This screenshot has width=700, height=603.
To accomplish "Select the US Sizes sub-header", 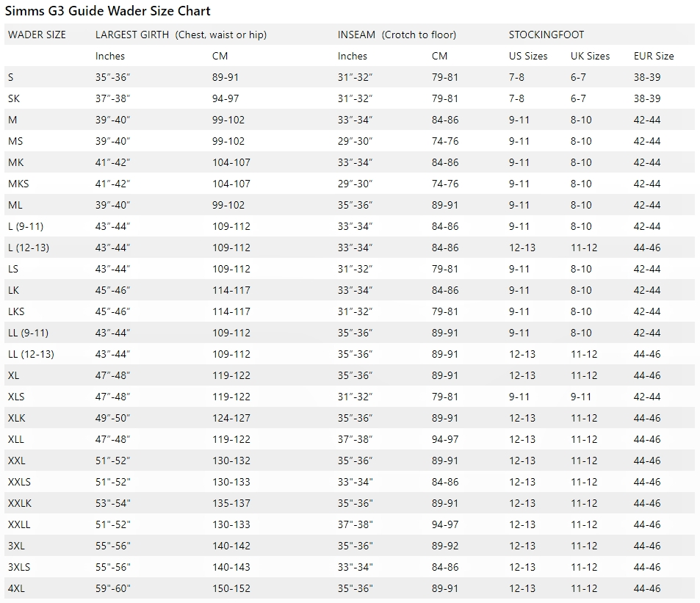I will click(x=527, y=57).
